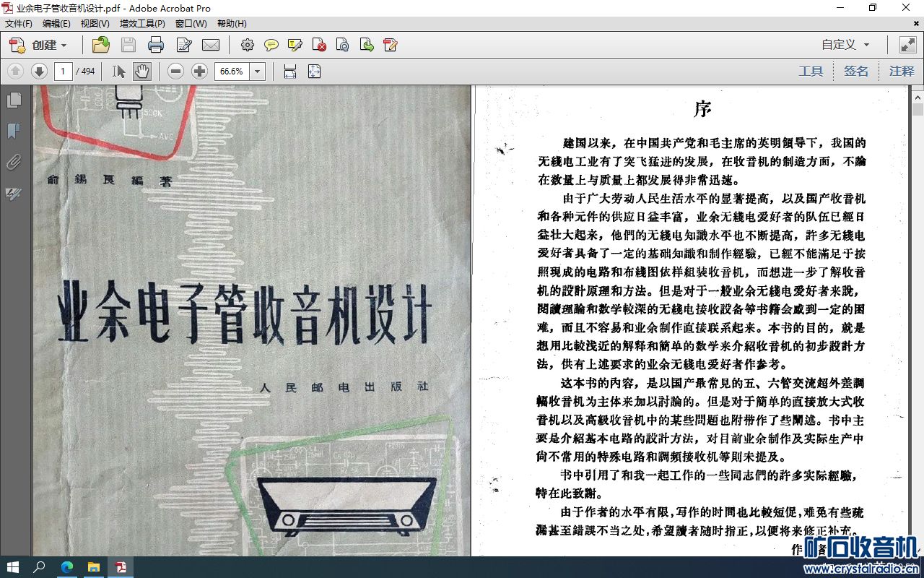This screenshot has height=578, width=924.
Task: Add a sticky note comment
Action: 271,45
